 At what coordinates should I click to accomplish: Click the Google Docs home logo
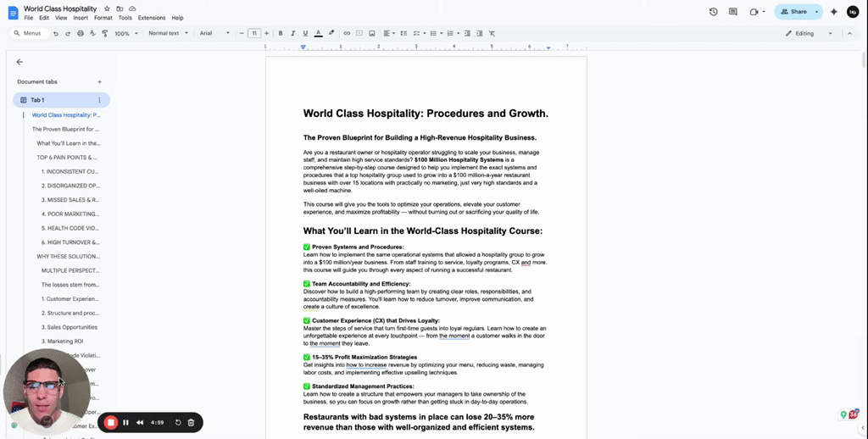tap(14, 12)
